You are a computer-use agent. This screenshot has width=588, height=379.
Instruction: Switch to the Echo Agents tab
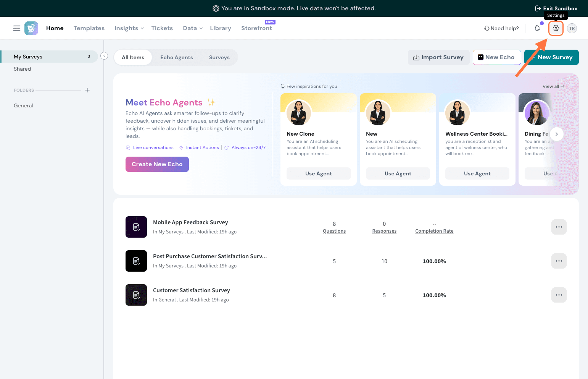click(176, 58)
